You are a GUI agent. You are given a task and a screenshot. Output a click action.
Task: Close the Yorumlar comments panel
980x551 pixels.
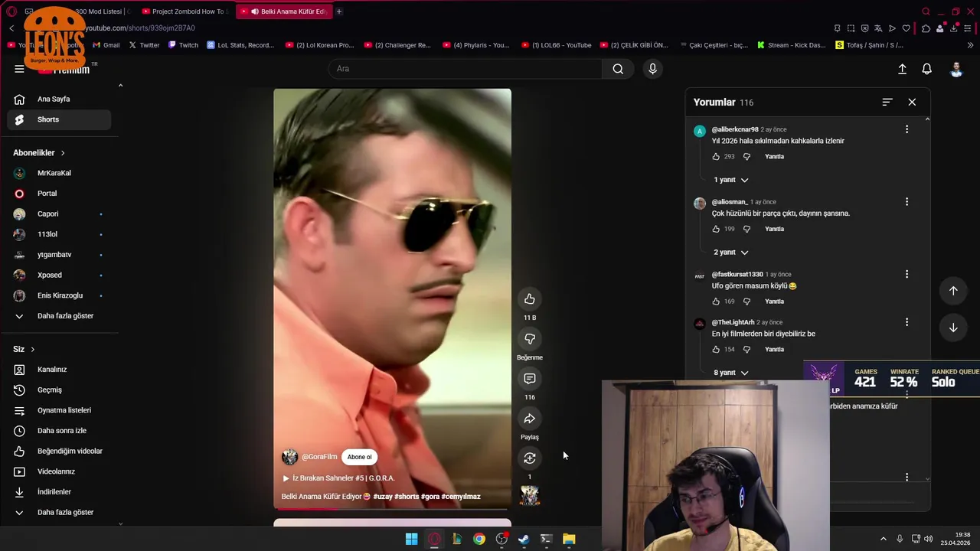tap(912, 102)
